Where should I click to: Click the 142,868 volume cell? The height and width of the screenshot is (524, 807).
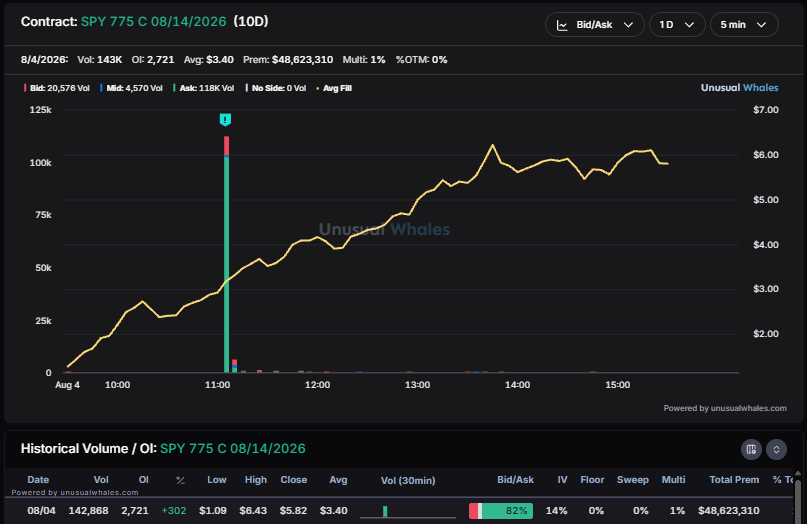89,511
